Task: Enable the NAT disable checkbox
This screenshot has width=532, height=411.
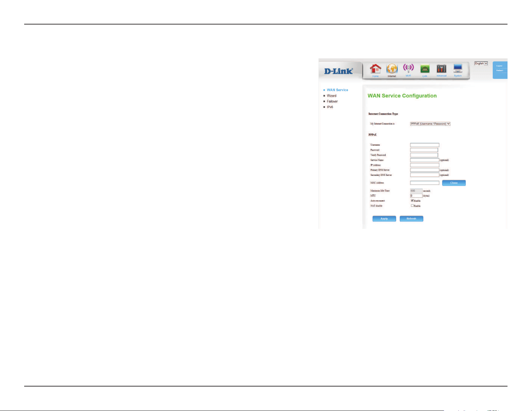Action: pos(413,206)
